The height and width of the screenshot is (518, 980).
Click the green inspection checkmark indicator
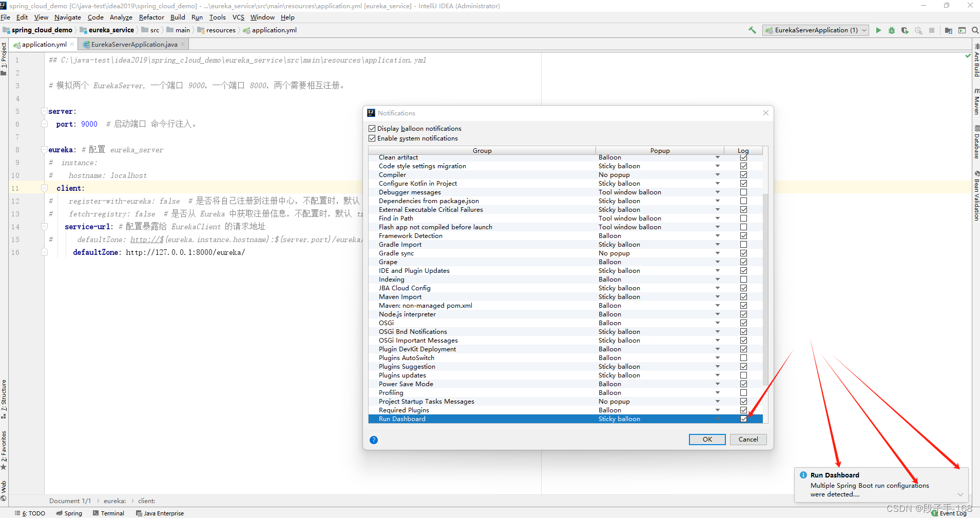click(x=968, y=55)
